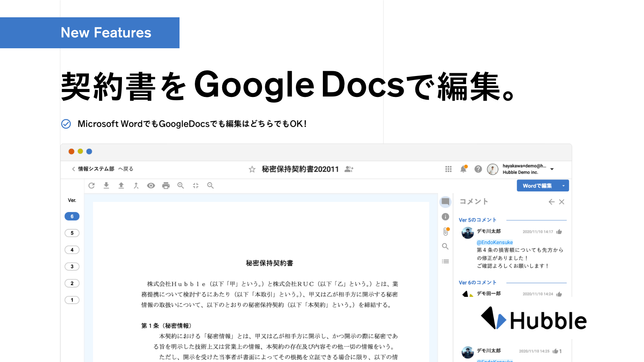Click the Hubble Demo inc. organization label
The height and width of the screenshot is (362, 644).
point(520,173)
